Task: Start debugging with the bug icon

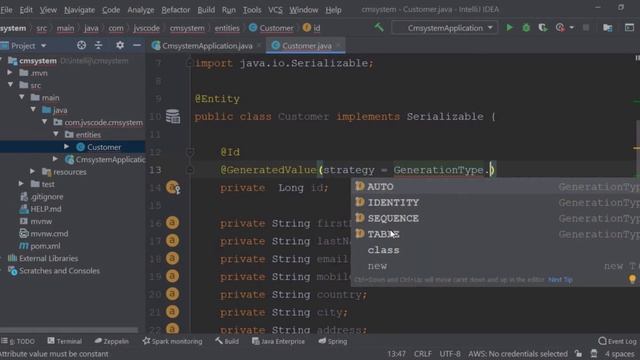Action: click(526, 28)
